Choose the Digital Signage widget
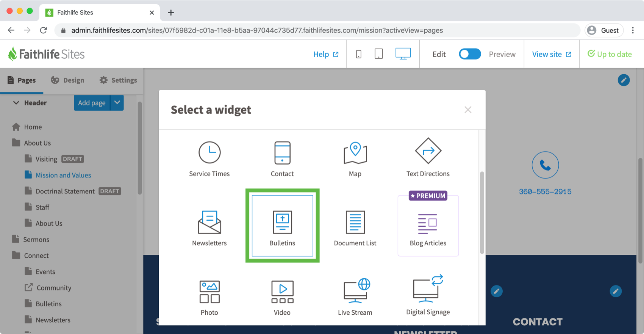The image size is (644, 334). [x=428, y=296]
